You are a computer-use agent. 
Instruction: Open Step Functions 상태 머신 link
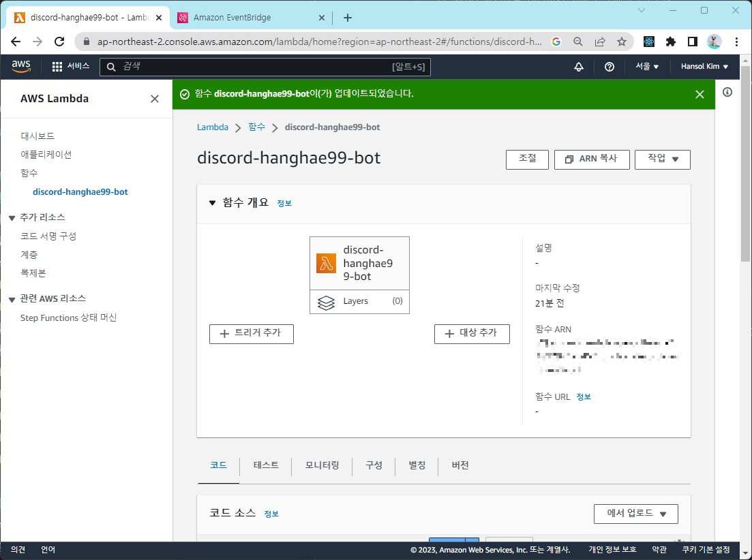pyautogui.click(x=69, y=317)
